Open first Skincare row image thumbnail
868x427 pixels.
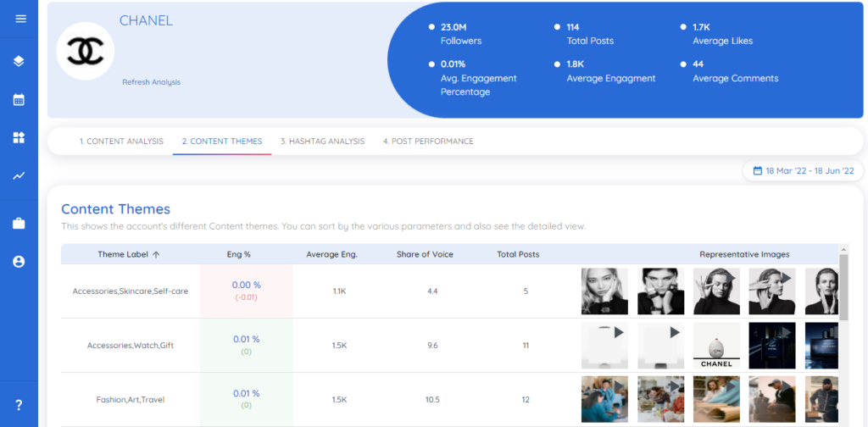click(604, 291)
